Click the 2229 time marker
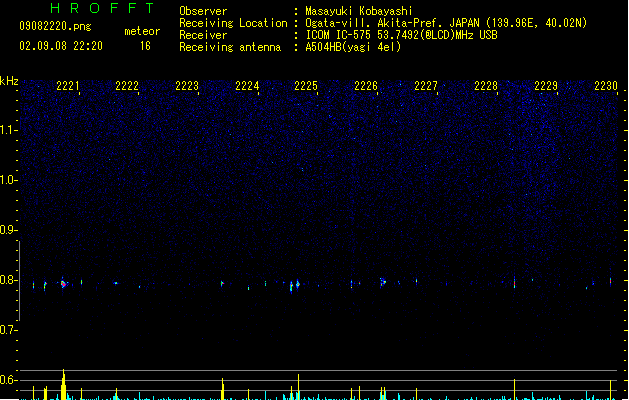This screenshot has width=629, height=400. tap(546, 86)
